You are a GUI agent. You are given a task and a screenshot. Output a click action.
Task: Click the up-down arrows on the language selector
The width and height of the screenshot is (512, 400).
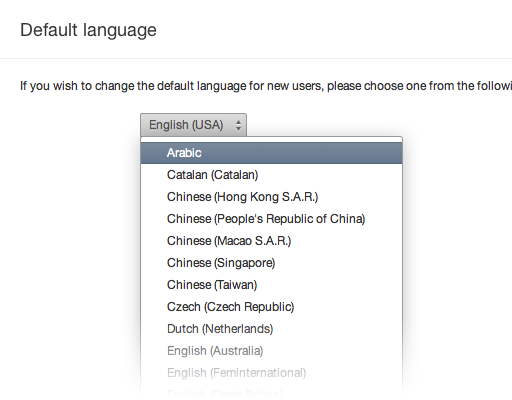[238, 125]
